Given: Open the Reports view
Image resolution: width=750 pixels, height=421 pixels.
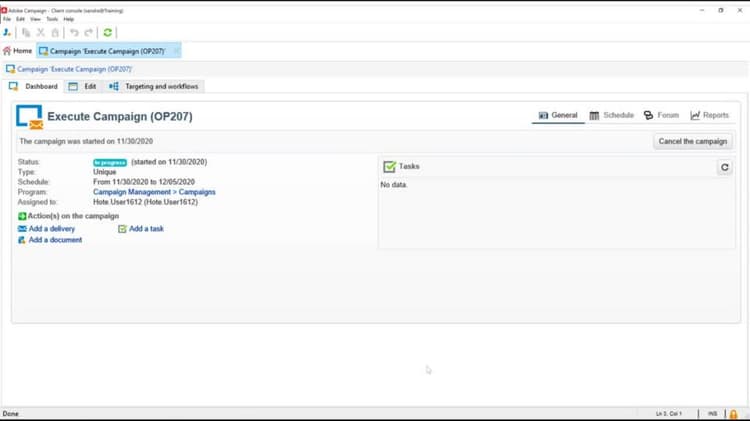Looking at the screenshot, I should (710, 115).
